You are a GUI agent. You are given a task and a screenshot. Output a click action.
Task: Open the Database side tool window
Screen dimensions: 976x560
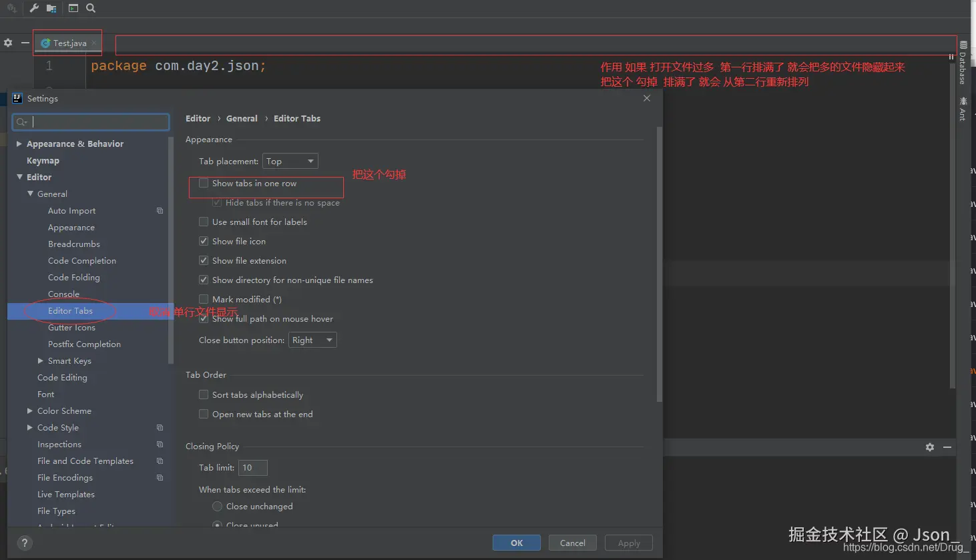(x=963, y=63)
